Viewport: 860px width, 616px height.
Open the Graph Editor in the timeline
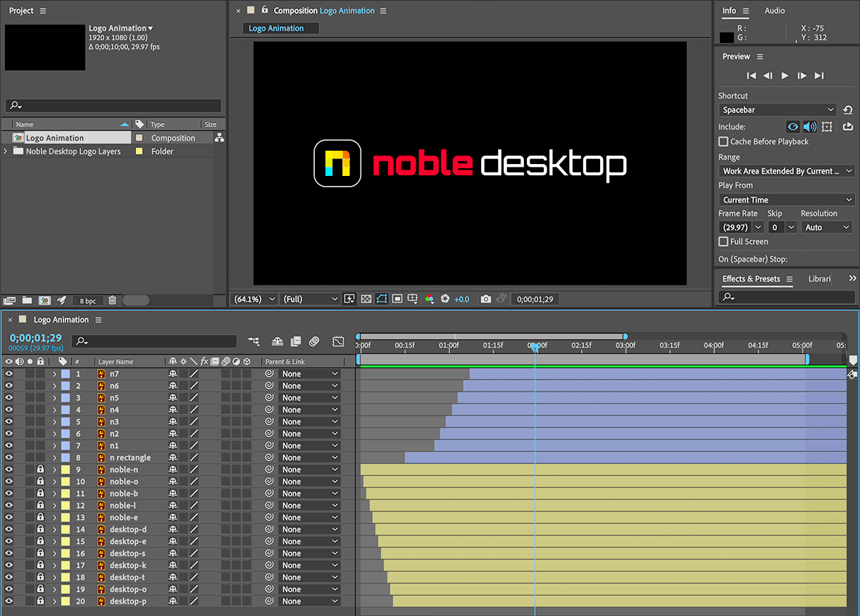point(338,341)
